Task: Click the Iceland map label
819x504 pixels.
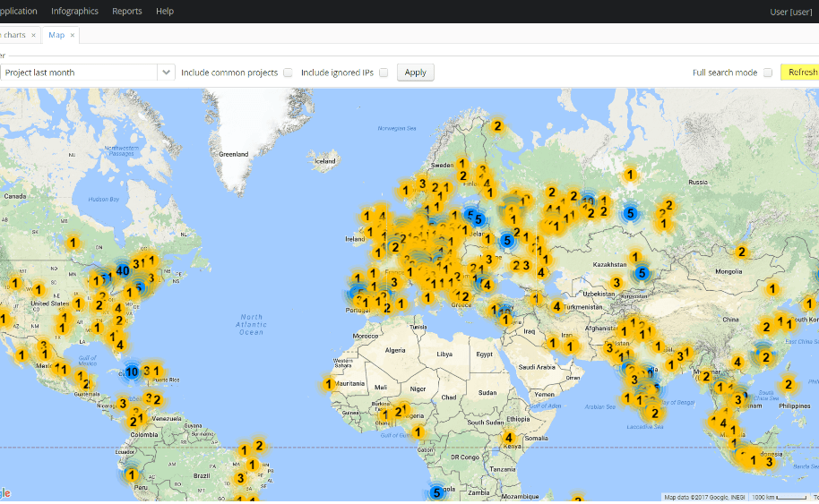Action: click(x=325, y=161)
